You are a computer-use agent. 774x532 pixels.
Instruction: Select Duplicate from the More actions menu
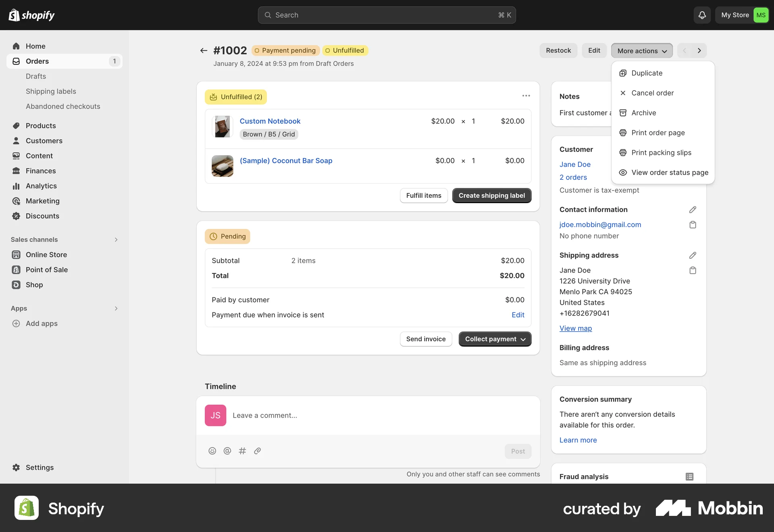pos(647,73)
